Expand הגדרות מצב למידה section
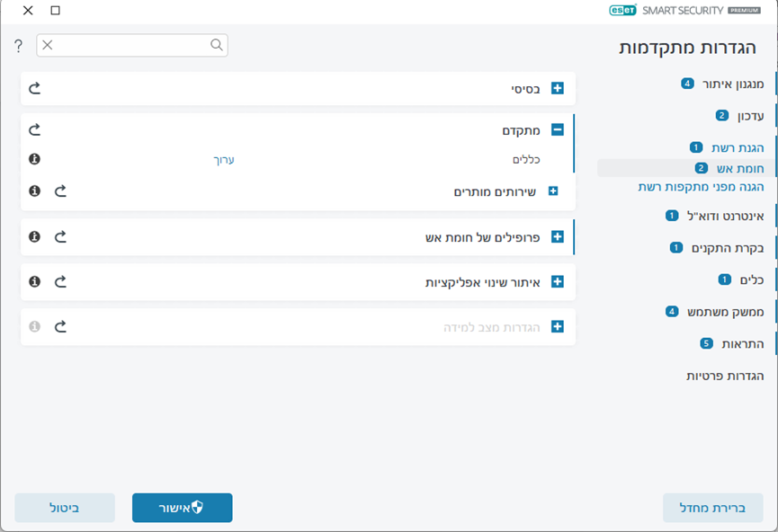Image resolution: width=778 pixels, height=532 pixels. (558, 326)
